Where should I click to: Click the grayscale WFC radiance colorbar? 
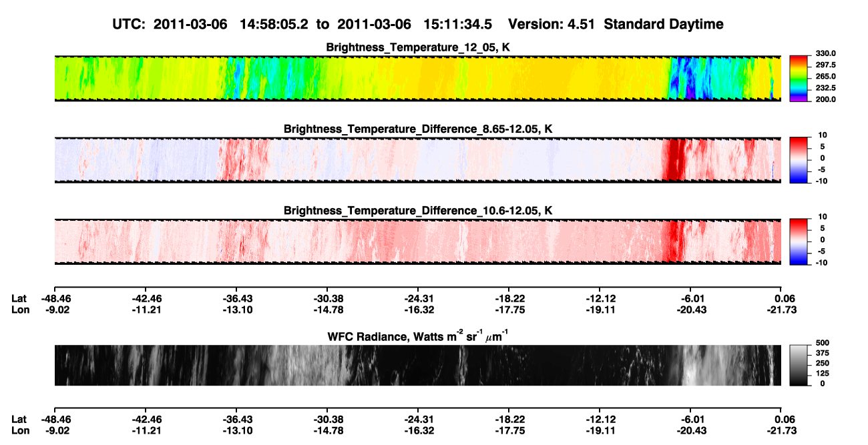point(799,365)
